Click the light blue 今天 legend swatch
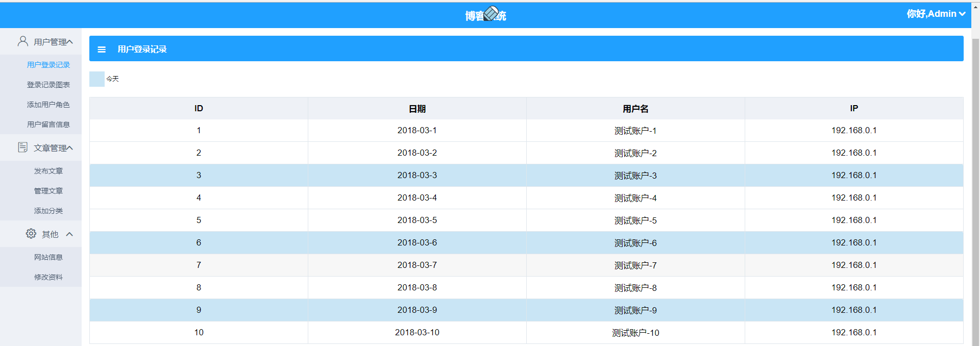 click(97, 79)
